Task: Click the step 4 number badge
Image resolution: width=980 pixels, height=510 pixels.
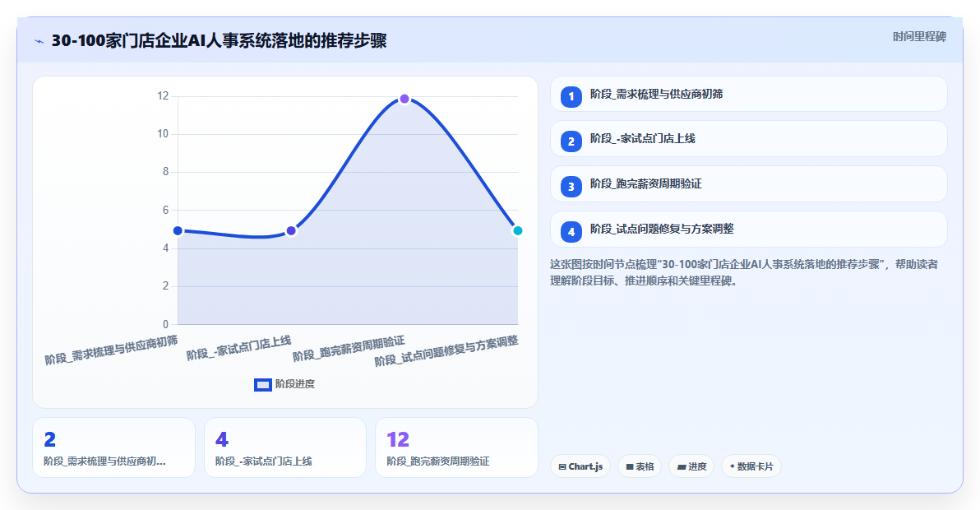Action: [571, 232]
